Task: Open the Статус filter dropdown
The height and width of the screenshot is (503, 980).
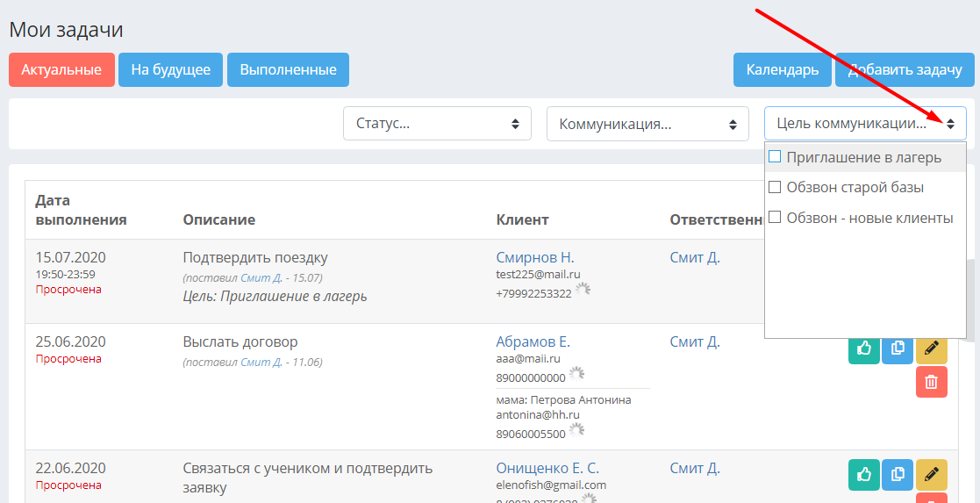Action: click(x=437, y=123)
